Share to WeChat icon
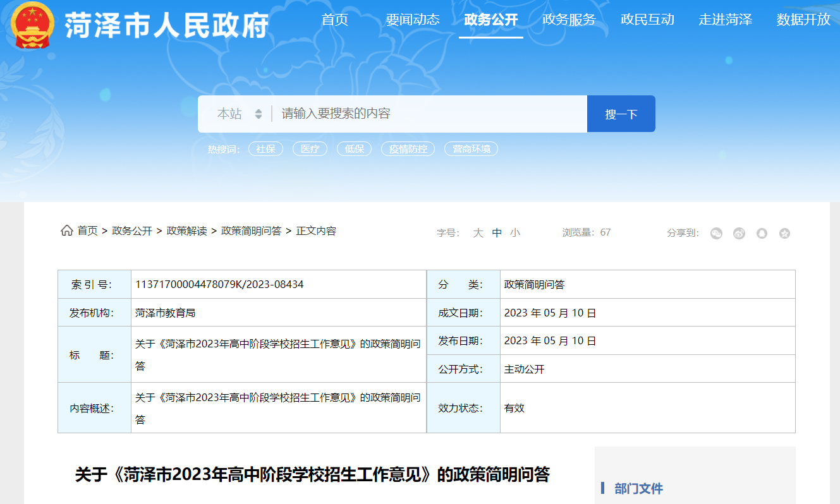 (716, 233)
